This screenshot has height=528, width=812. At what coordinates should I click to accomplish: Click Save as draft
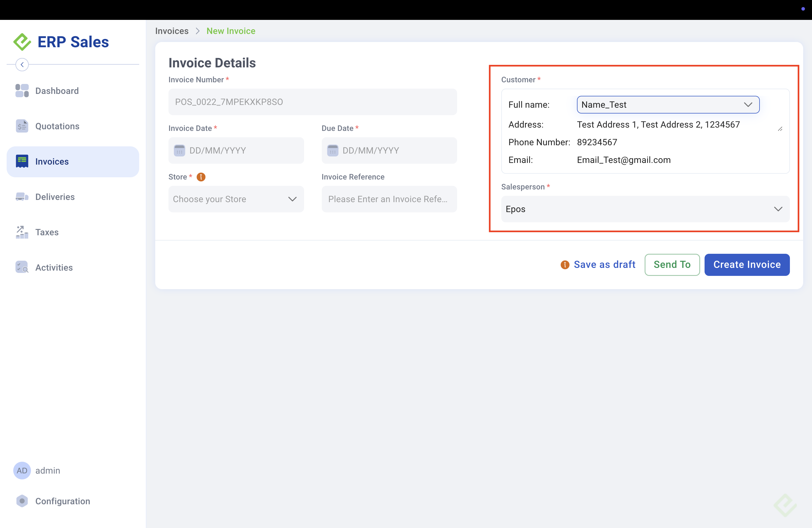tap(605, 265)
